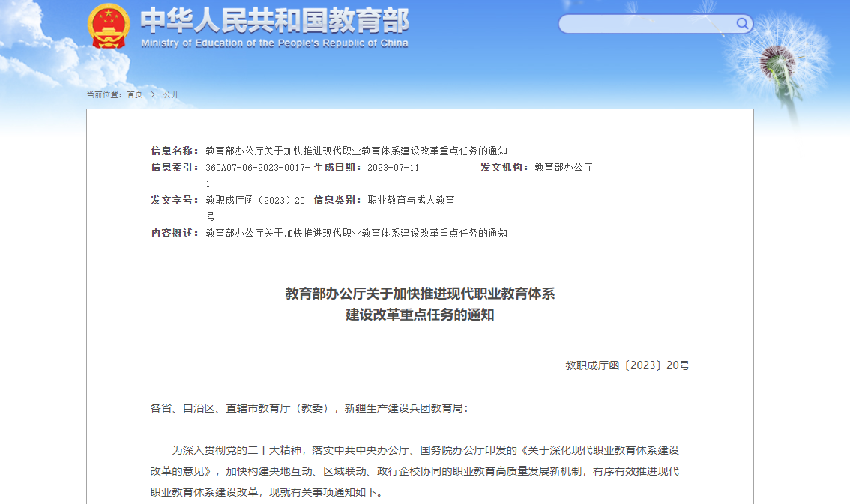The width and height of the screenshot is (850, 504).
Task: Click the 生成日期 value 2023-07-11
Action: click(x=393, y=167)
